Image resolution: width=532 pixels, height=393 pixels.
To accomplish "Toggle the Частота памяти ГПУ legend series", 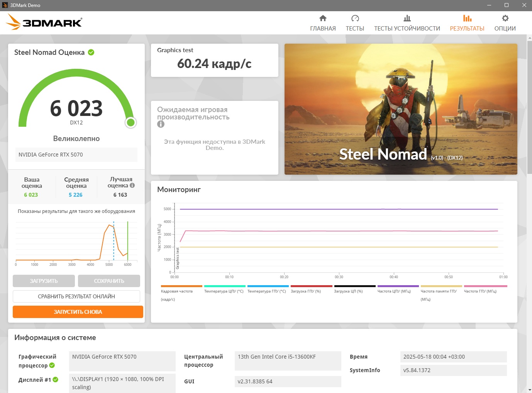I will pyautogui.click(x=441, y=293).
